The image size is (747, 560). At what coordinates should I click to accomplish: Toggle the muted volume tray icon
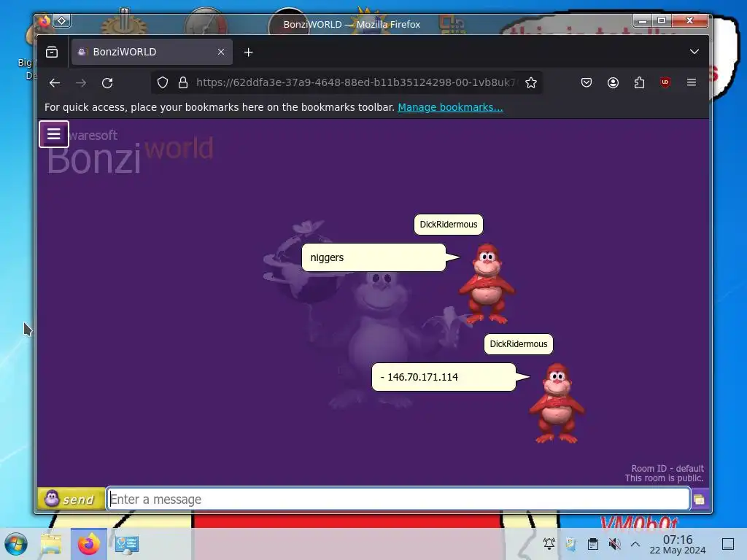(x=614, y=544)
